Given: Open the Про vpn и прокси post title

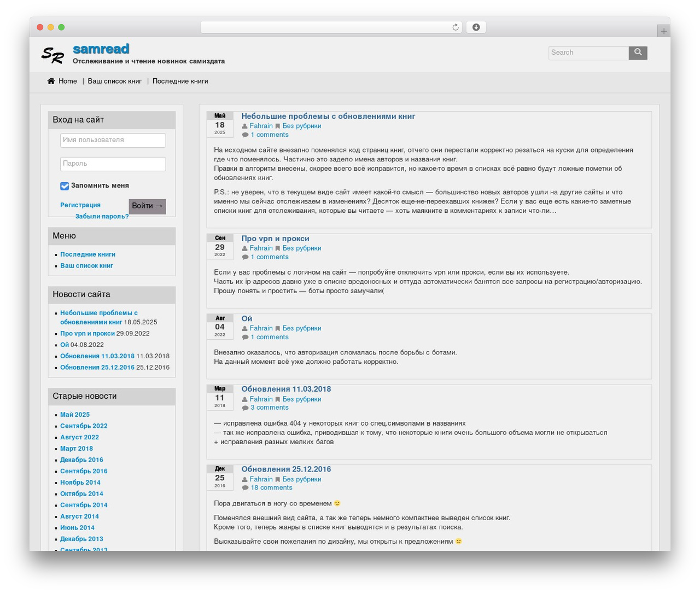Looking at the screenshot, I should click(276, 239).
